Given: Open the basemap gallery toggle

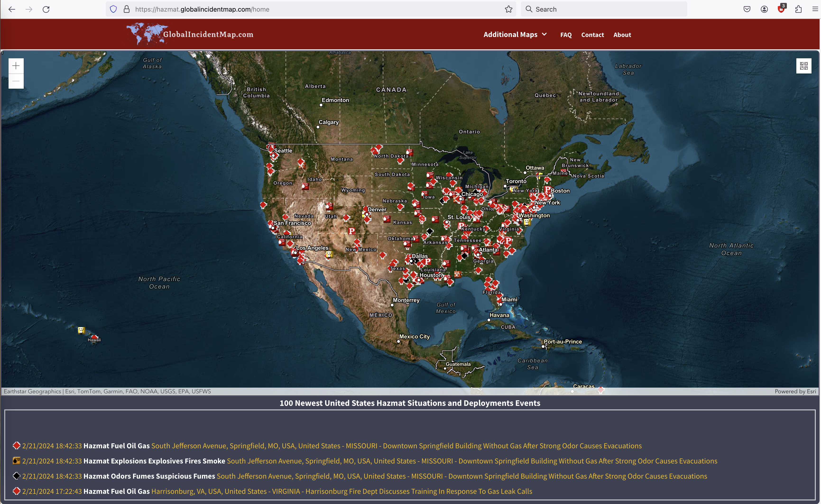Looking at the screenshot, I should point(803,66).
